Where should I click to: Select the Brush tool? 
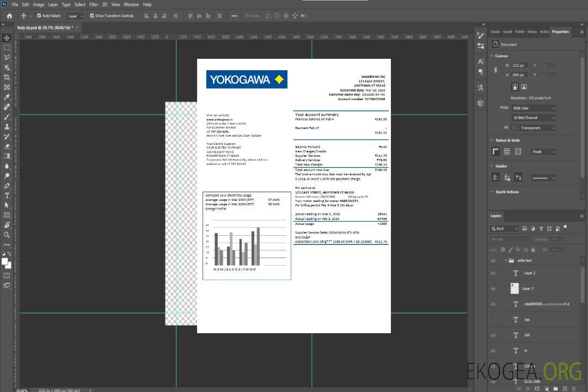[7, 117]
